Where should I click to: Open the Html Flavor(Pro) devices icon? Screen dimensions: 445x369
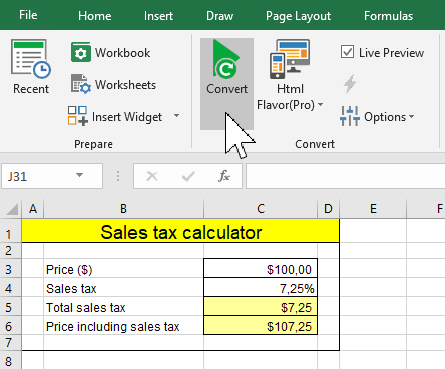(x=290, y=59)
